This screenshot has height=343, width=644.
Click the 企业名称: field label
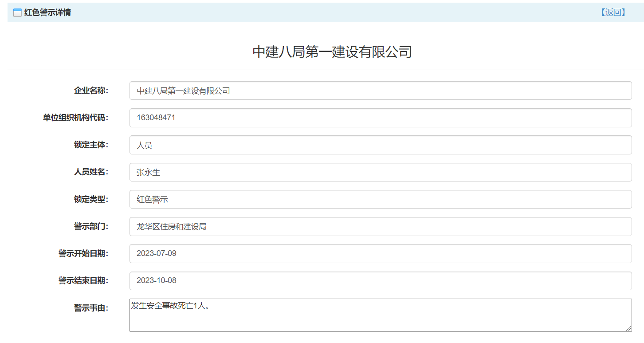click(91, 91)
